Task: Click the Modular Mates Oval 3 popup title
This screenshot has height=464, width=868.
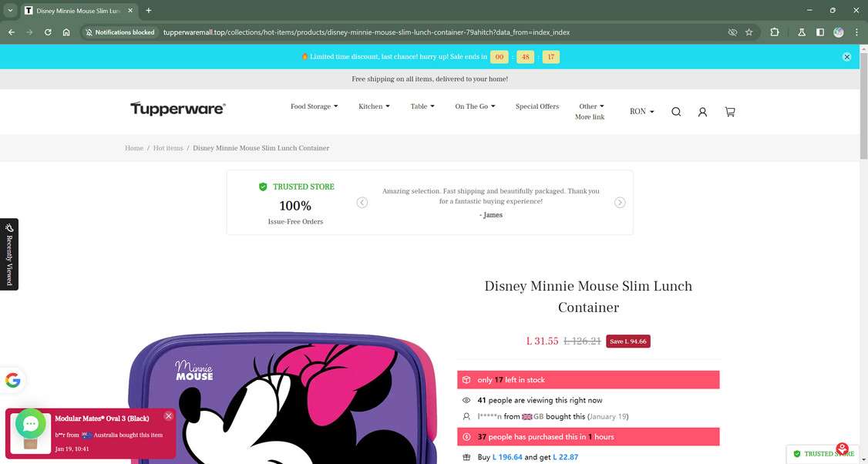Action: point(102,419)
